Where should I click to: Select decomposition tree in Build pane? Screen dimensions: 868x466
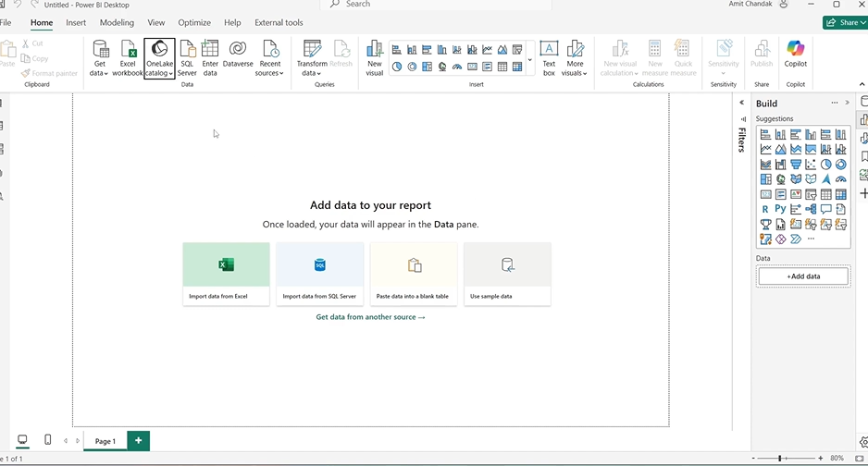coord(811,209)
